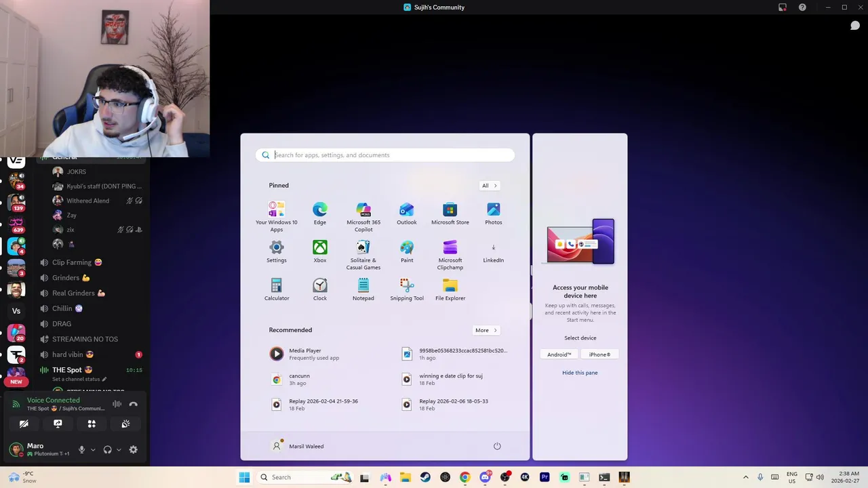This screenshot has height=488, width=868.
Task: Join STREAMING NO TOS channel
Action: [x=91, y=339]
